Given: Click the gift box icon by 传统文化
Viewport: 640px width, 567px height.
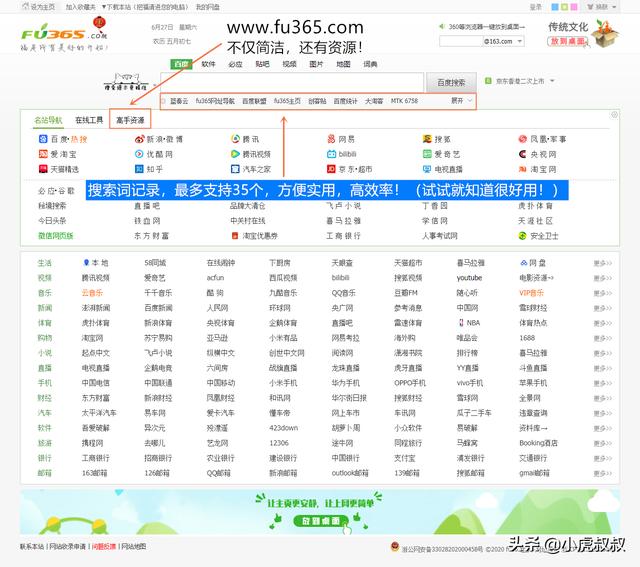Looking at the screenshot, I should tap(605, 33).
